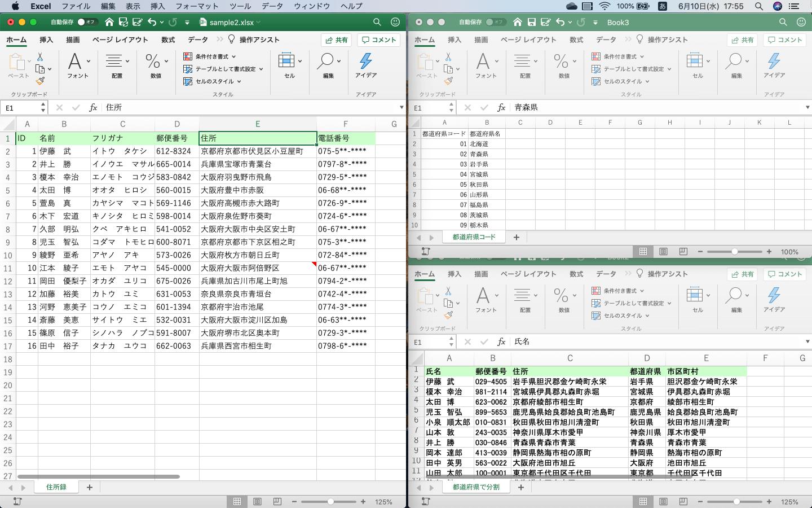Save Book3 using the disk icon
Viewport: 812px width, 508px height.
pos(532,22)
